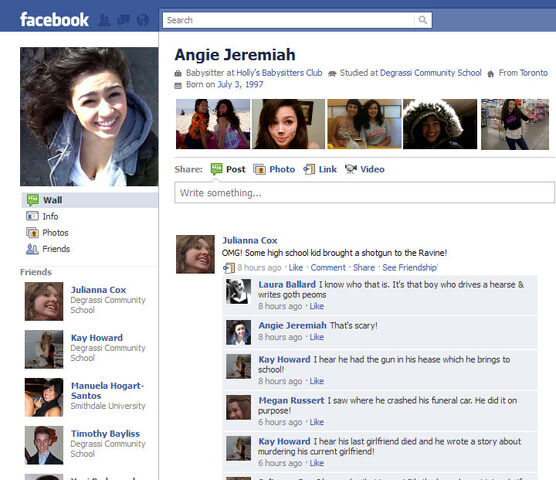Click in the Search field

pyautogui.click(x=288, y=20)
